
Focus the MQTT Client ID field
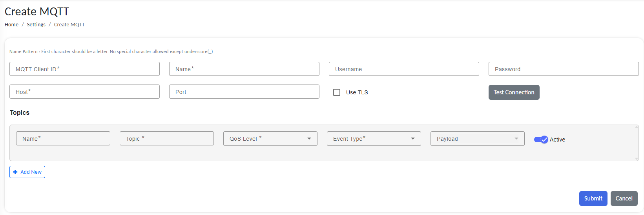point(84,69)
